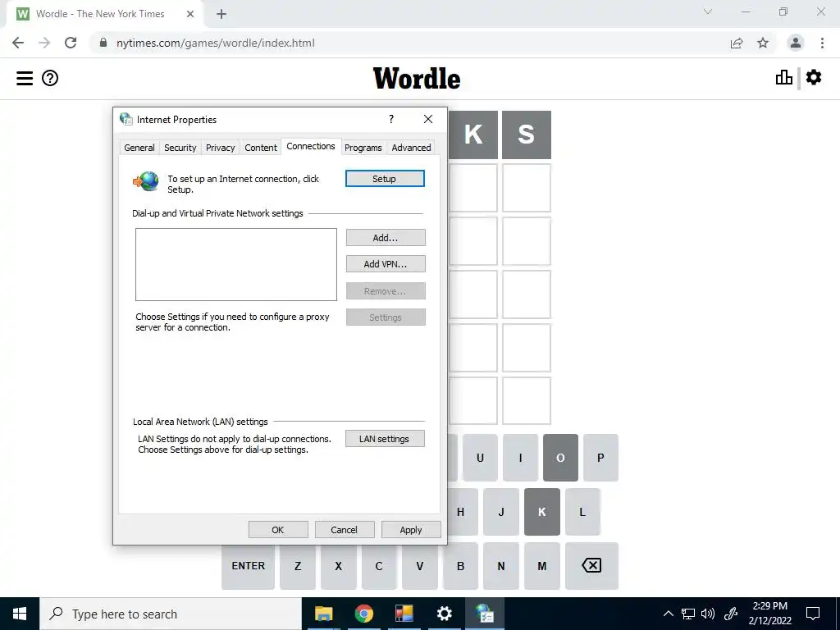Image resolution: width=840 pixels, height=630 pixels.
Task: Click the Internet Properties help question mark
Action: (x=391, y=119)
